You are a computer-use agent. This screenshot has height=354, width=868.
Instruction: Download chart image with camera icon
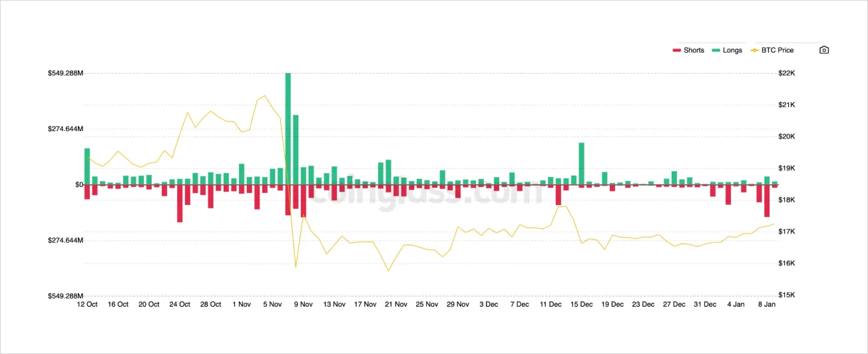[x=824, y=50]
